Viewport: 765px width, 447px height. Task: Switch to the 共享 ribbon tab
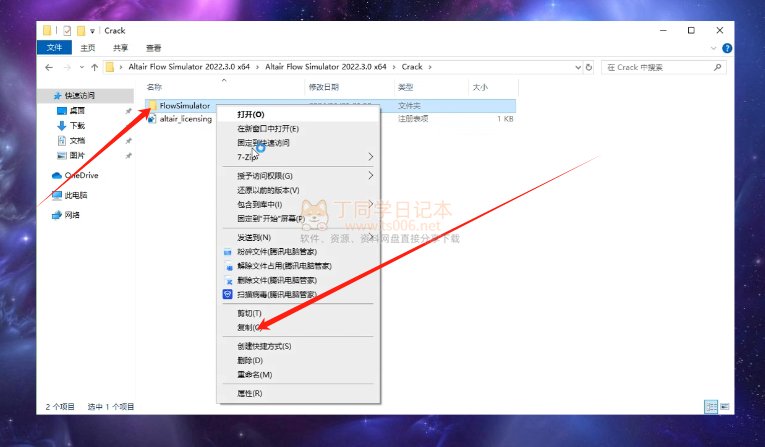click(x=121, y=48)
